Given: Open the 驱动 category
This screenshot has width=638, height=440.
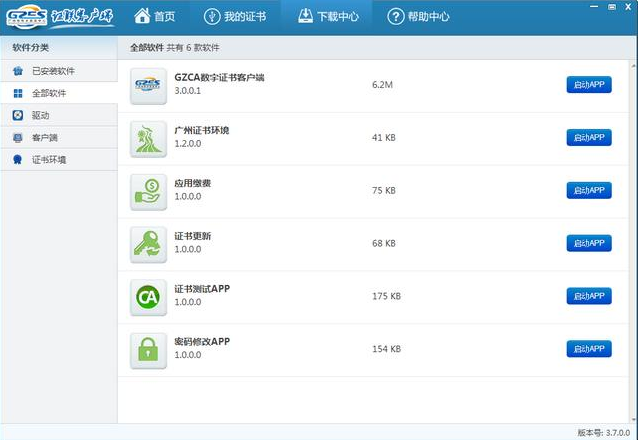Looking at the screenshot, I should (40, 115).
